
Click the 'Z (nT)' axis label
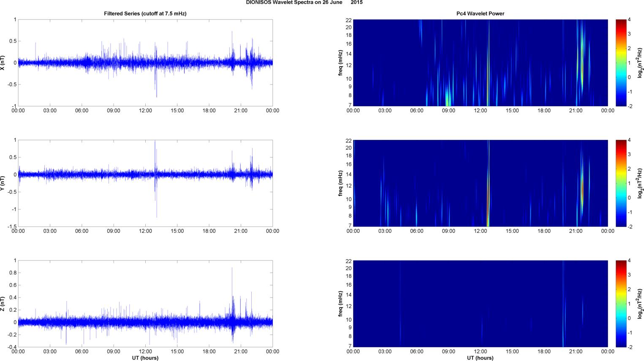pos(3,304)
